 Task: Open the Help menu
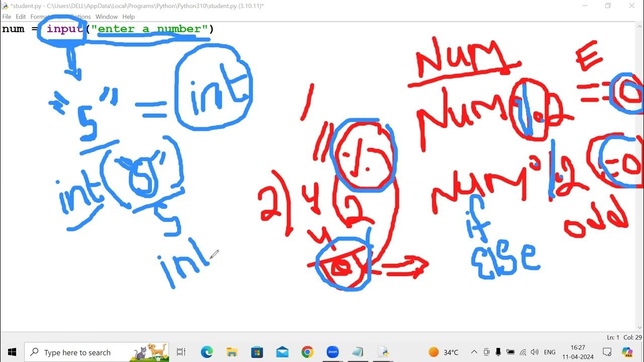[x=129, y=17]
